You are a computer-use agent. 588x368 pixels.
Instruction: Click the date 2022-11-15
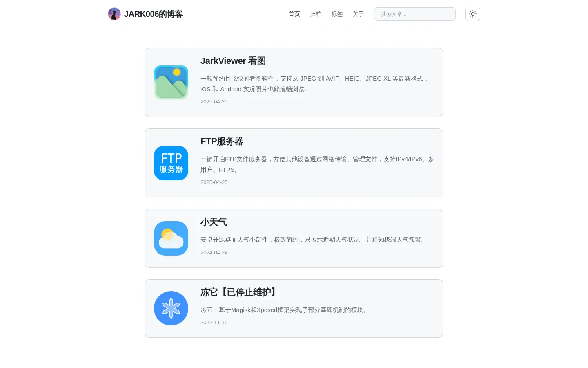coord(214,323)
